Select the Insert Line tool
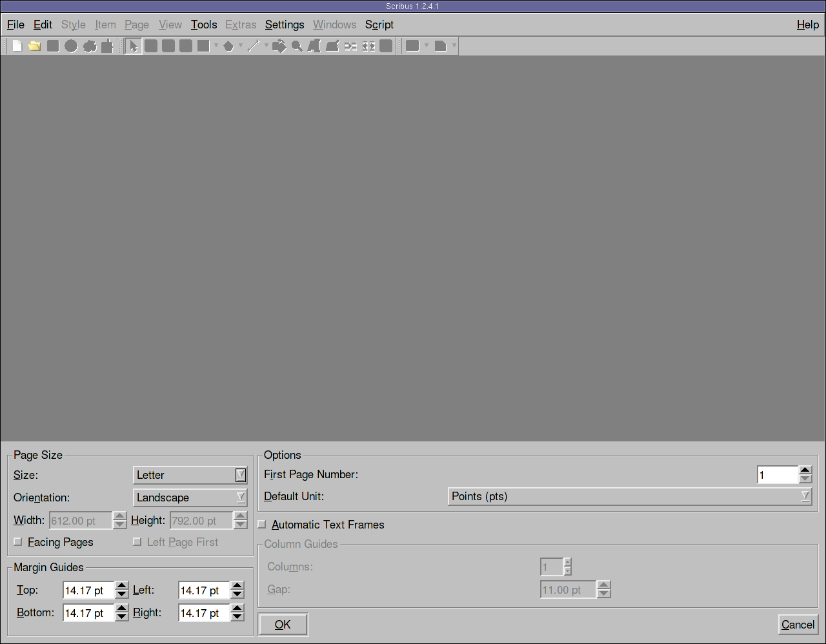826x644 pixels. click(254, 46)
